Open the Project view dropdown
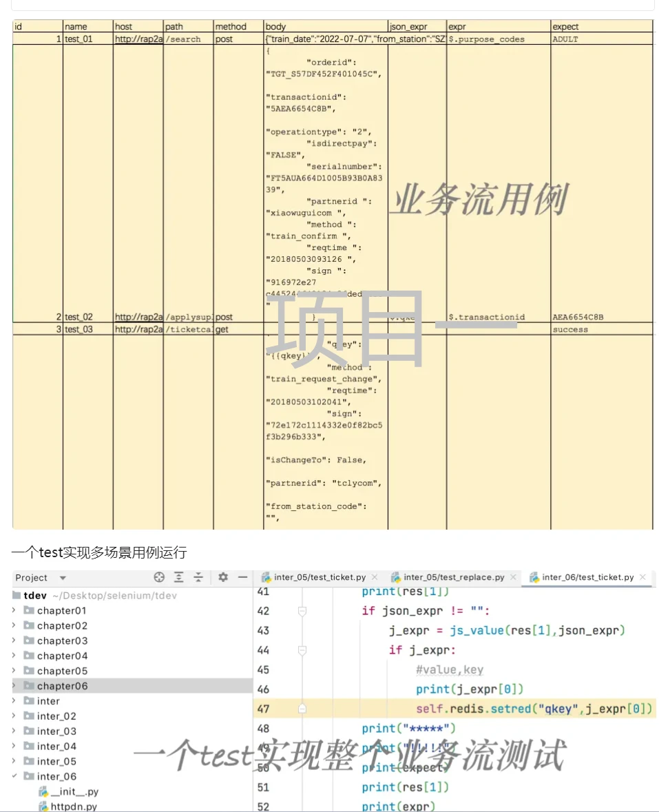The width and height of the screenshot is (659, 812). pos(63,578)
